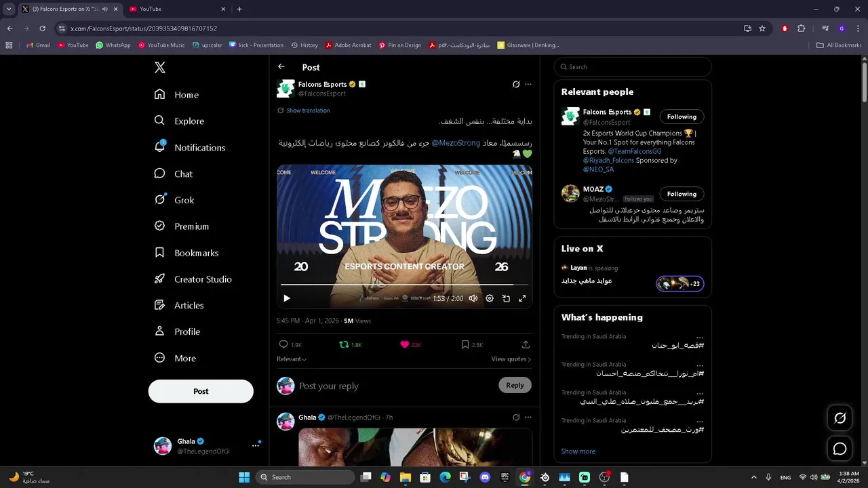868x488 pixels.
Task: Play the Mezo Strong video
Action: click(x=287, y=298)
